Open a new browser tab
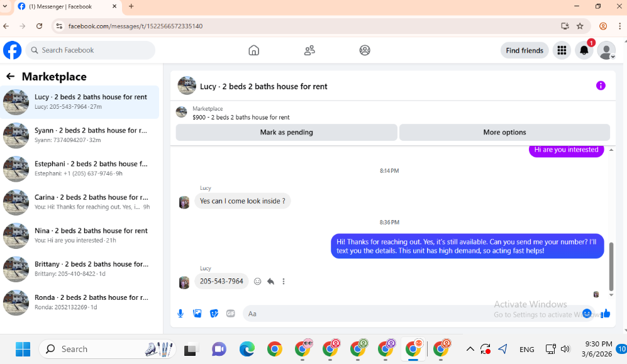The height and width of the screenshot is (364, 627). 131,6
